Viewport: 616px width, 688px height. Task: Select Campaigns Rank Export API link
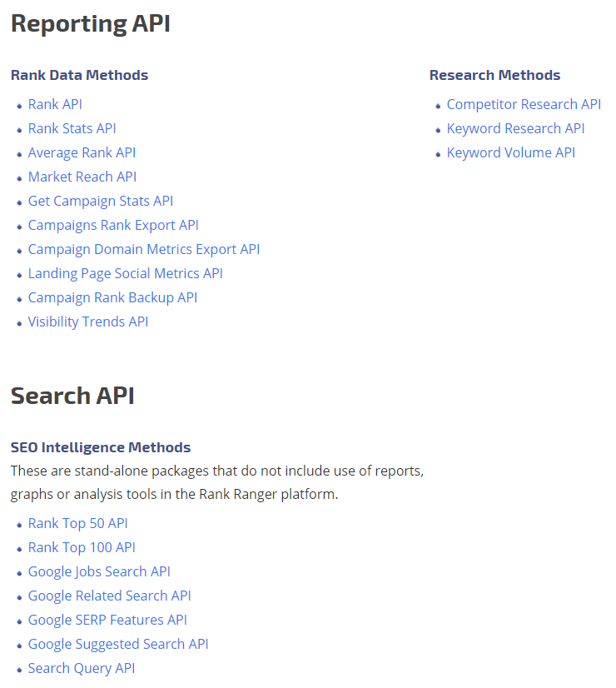pyautogui.click(x=113, y=225)
